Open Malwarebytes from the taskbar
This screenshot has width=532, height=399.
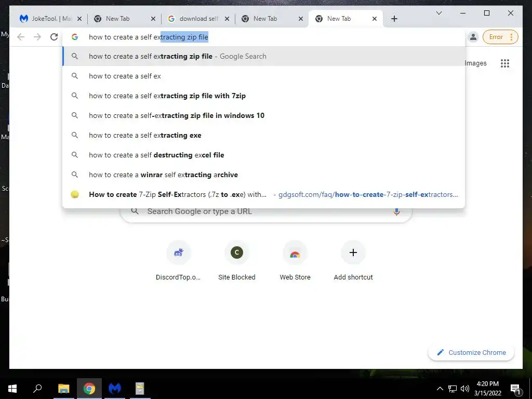click(115, 389)
